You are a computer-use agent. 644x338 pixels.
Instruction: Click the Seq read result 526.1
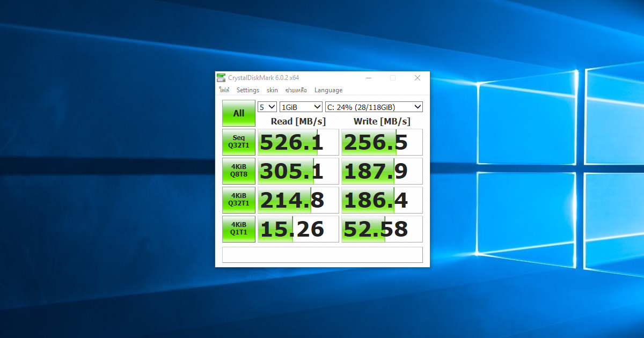(298, 142)
